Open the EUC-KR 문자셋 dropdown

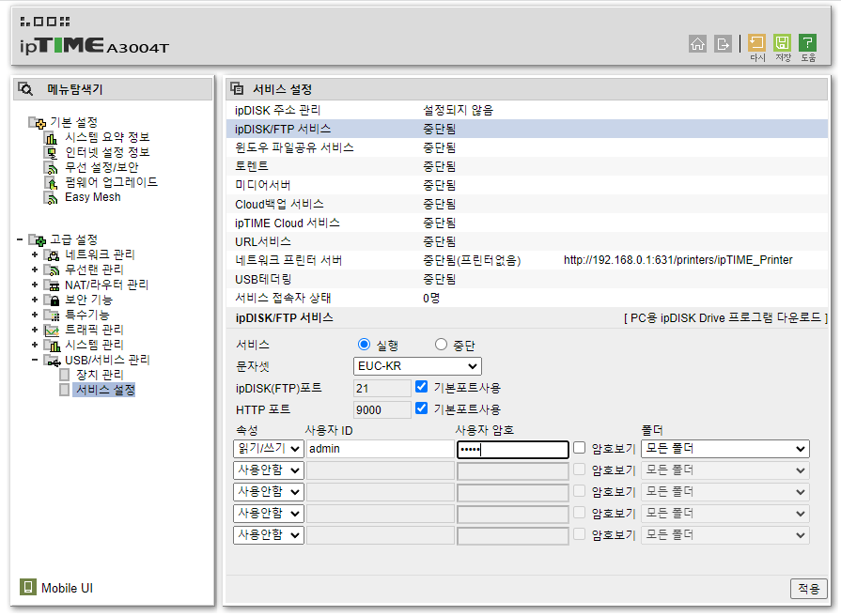coord(417,366)
